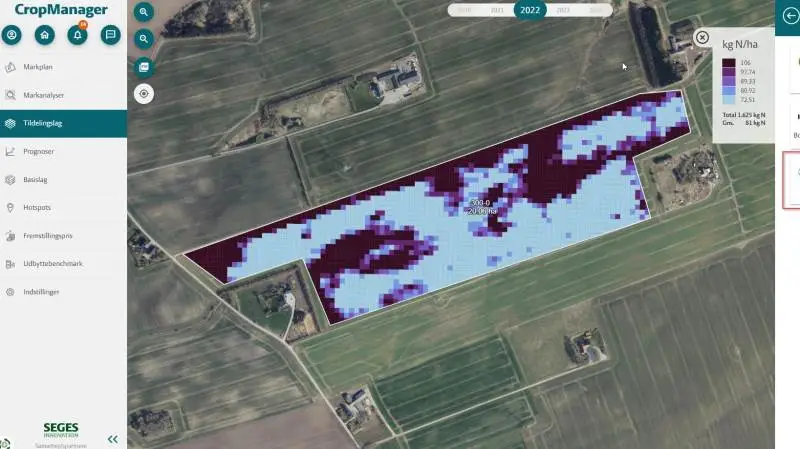Collapse the left sidebar with double chevron
Screen dimensions: 800x449
pyautogui.click(x=113, y=439)
